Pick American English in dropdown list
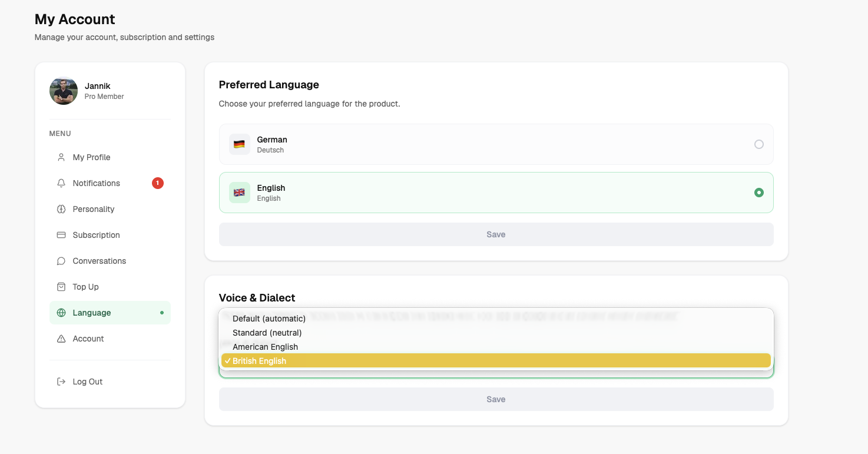 point(265,347)
